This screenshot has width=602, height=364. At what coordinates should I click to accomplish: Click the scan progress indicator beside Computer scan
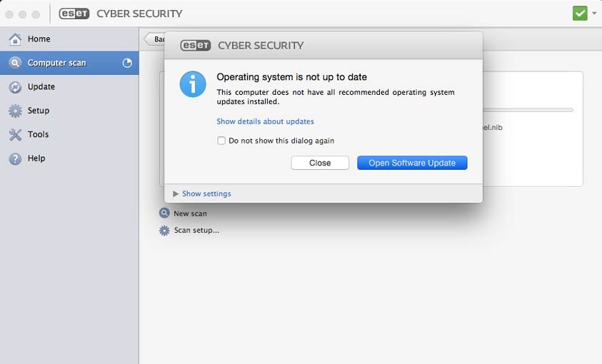pyautogui.click(x=127, y=63)
